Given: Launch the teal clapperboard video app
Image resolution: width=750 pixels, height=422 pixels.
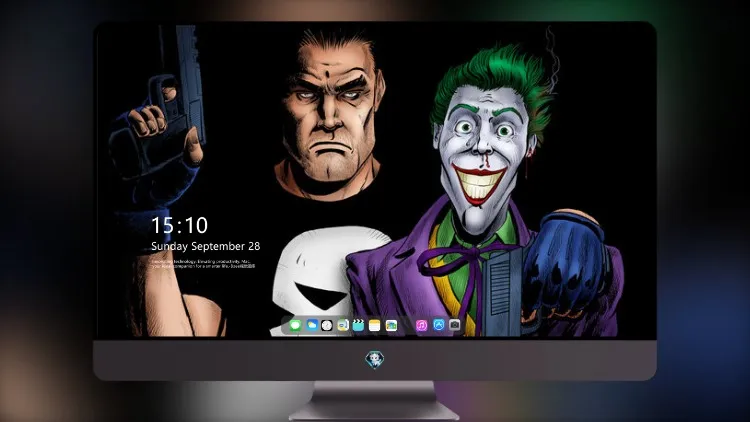Looking at the screenshot, I should (x=358, y=325).
